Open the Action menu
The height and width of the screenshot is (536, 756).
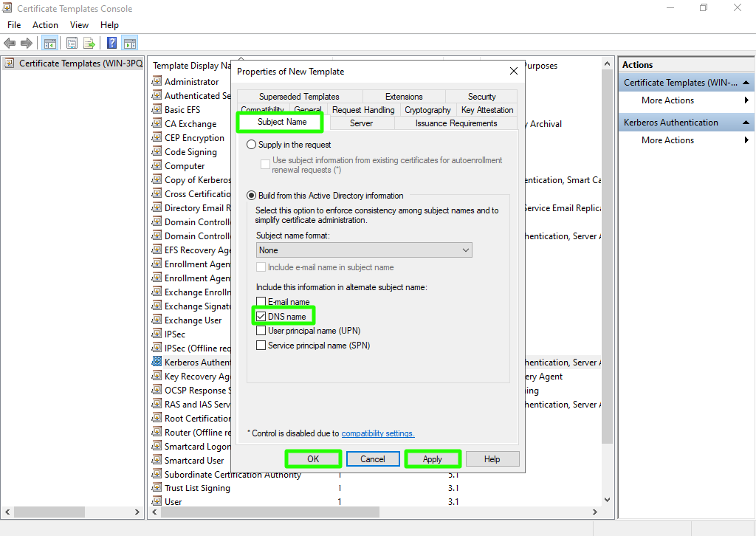click(x=45, y=25)
